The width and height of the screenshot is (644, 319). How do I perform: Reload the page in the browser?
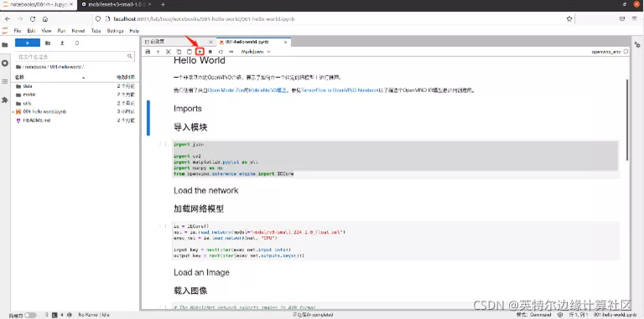[33, 19]
